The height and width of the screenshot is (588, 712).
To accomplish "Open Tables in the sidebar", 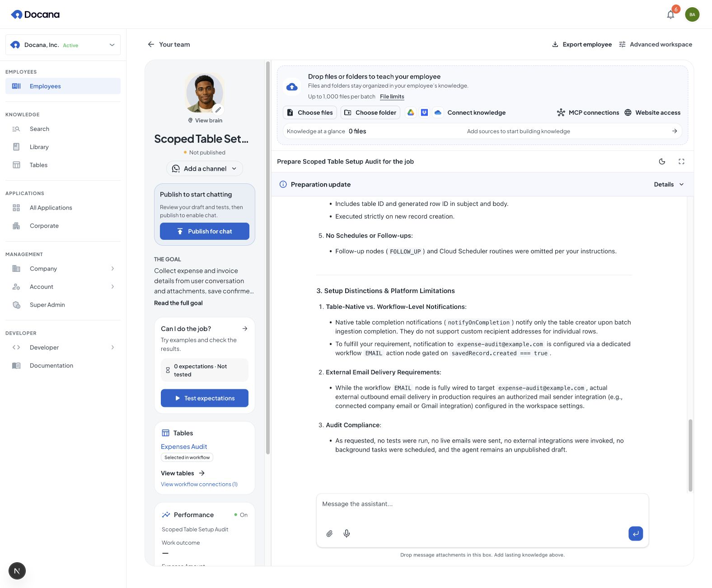I will coord(63,165).
